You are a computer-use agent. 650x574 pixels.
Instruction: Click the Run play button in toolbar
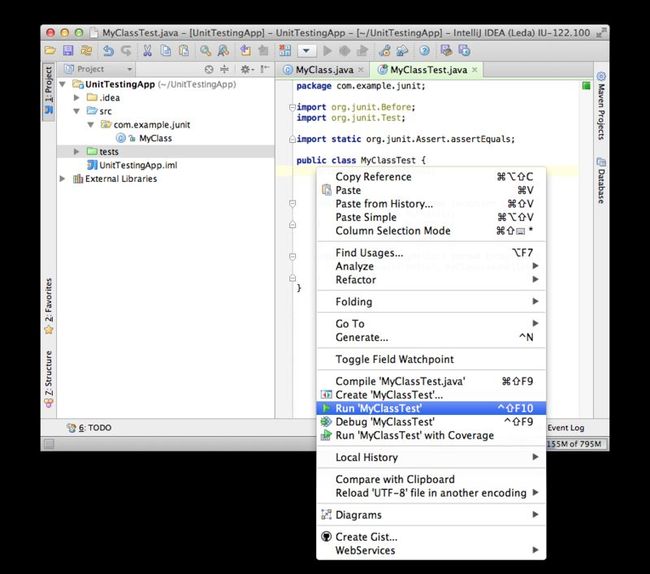[327, 51]
